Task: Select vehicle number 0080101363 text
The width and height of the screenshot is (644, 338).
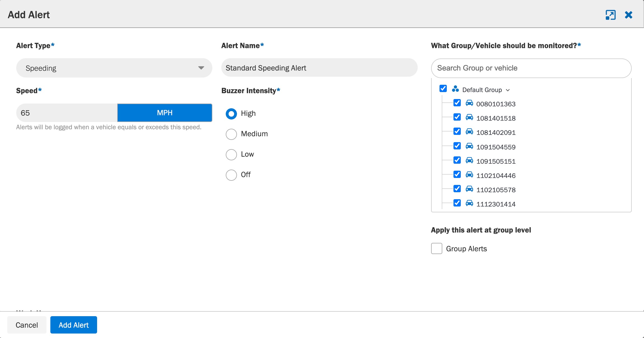Action: point(496,104)
